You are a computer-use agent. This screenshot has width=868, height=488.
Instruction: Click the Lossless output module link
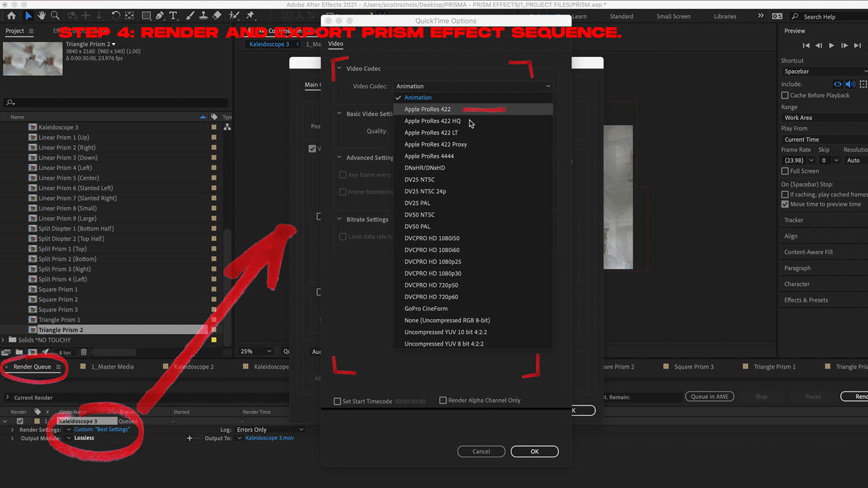click(x=84, y=438)
